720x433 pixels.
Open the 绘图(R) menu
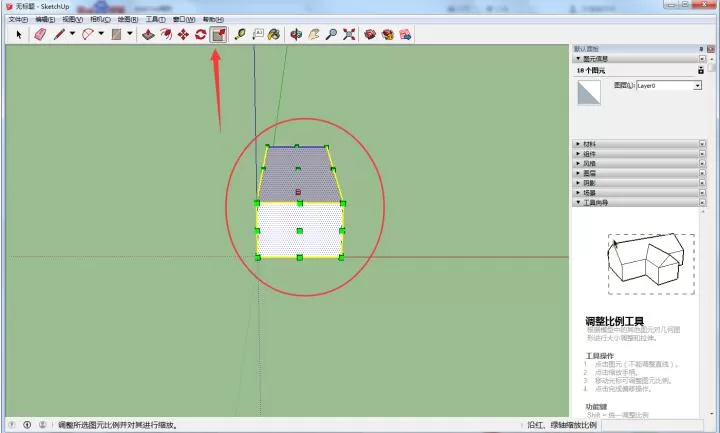coord(128,19)
